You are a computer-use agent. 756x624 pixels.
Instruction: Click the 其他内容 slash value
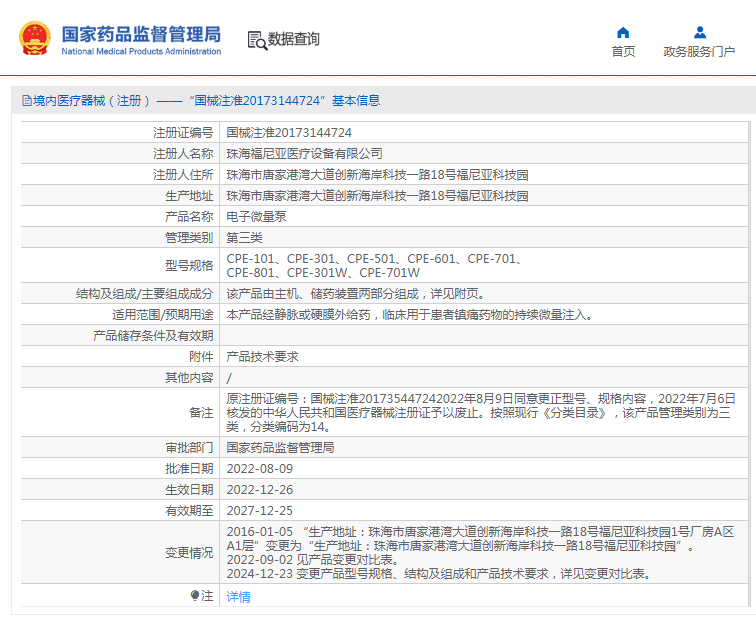click(229, 378)
